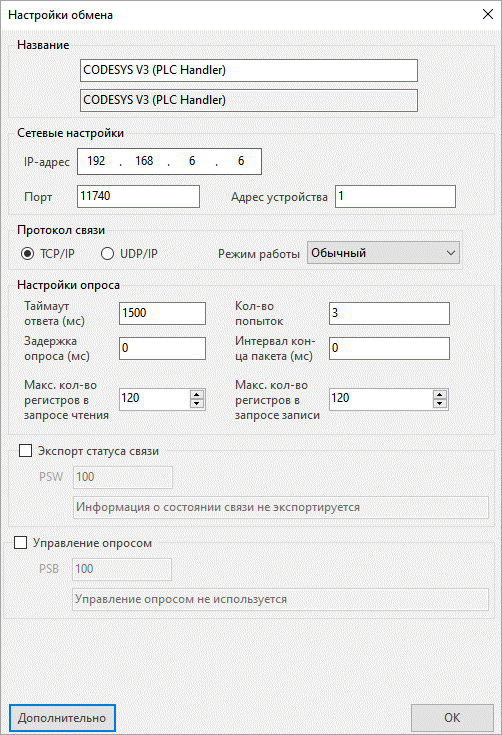
Task: Open the Режим работы dropdown
Action: [383, 253]
